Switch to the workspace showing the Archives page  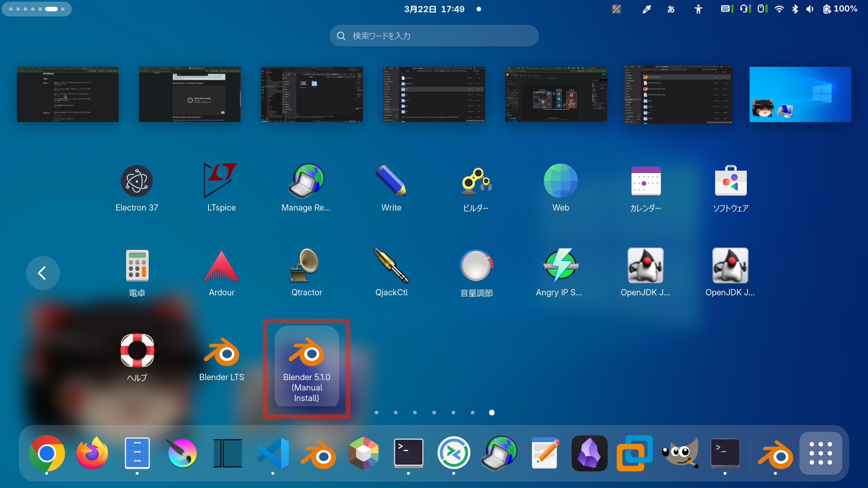pos(68,94)
